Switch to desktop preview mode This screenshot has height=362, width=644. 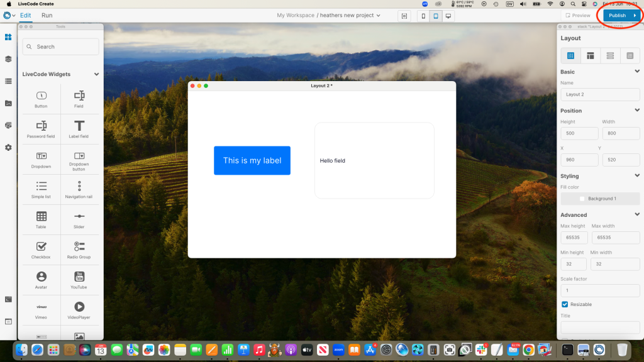[448, 16]
